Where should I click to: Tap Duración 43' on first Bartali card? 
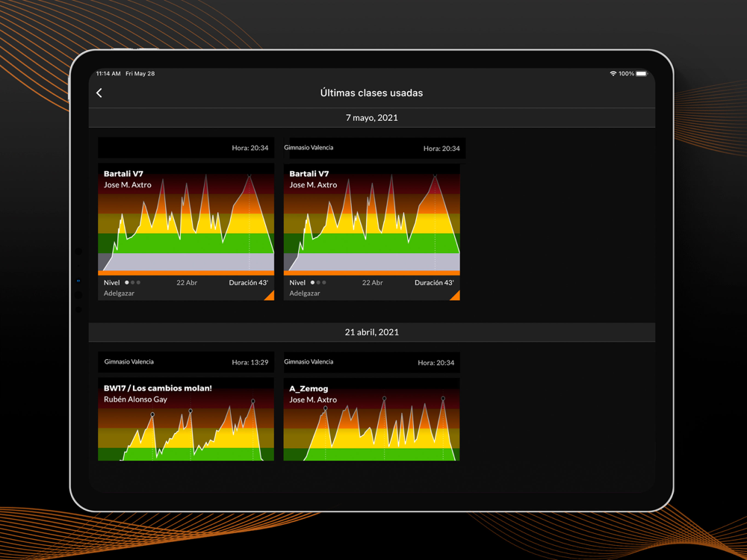(248, 282)
